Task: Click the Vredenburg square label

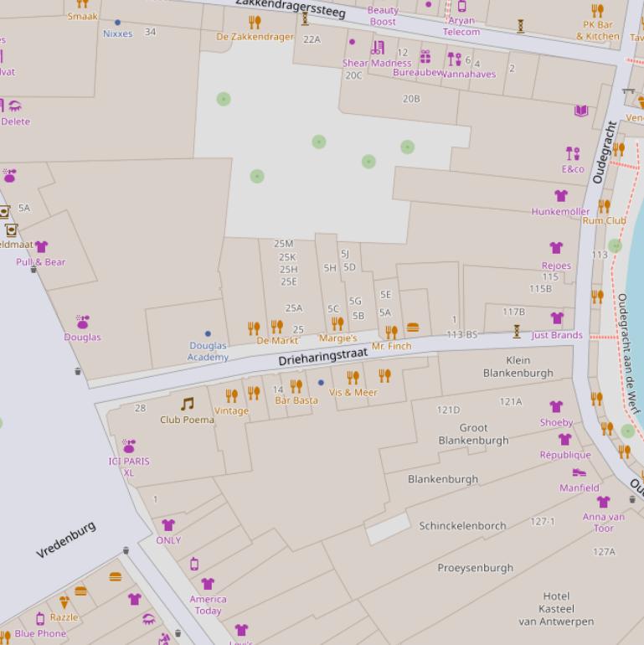Action: pos(66,539)
